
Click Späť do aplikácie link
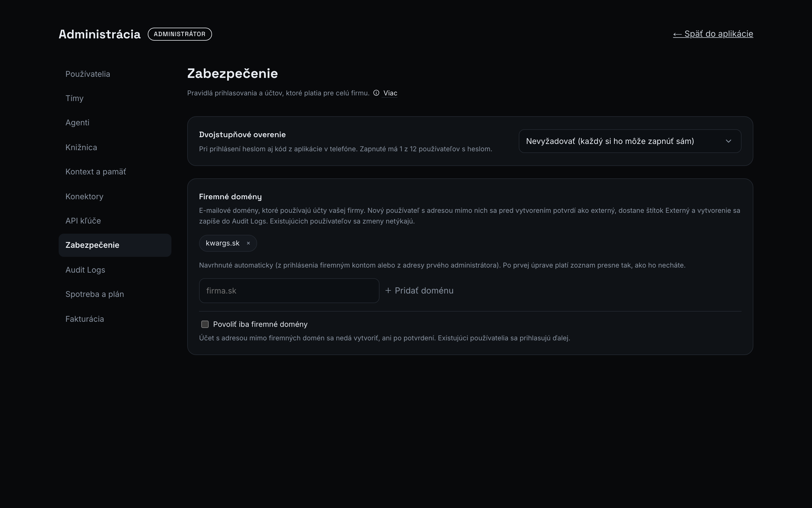(713, 34)
